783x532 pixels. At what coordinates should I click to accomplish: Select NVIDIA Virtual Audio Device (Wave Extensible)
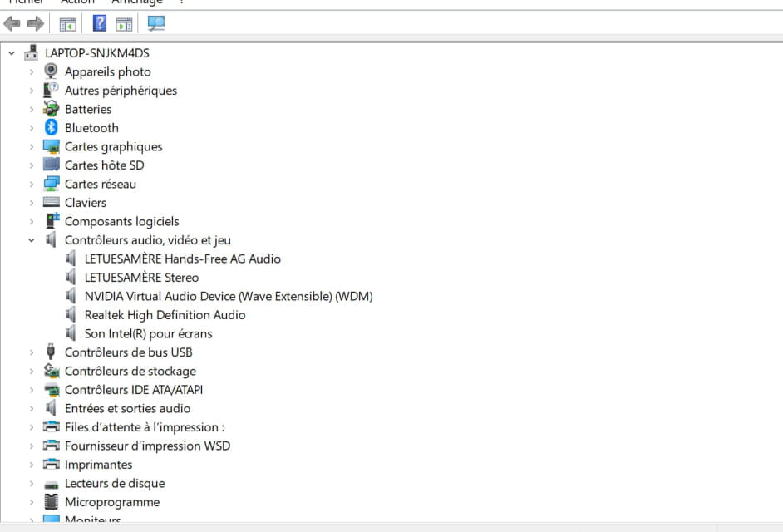(229, 296)
